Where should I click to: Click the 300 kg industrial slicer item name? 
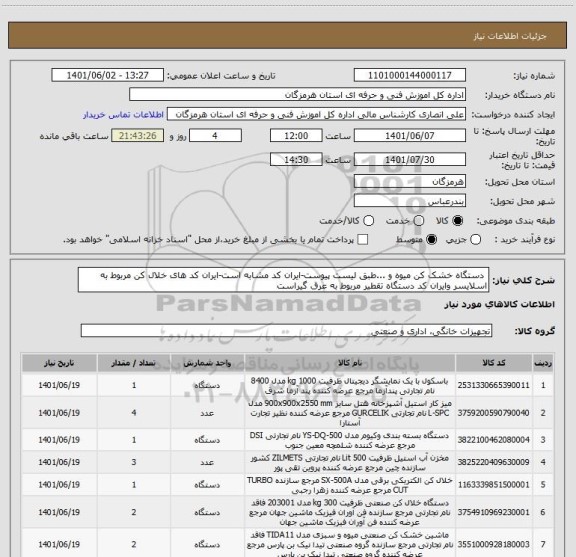pos(350,512)
